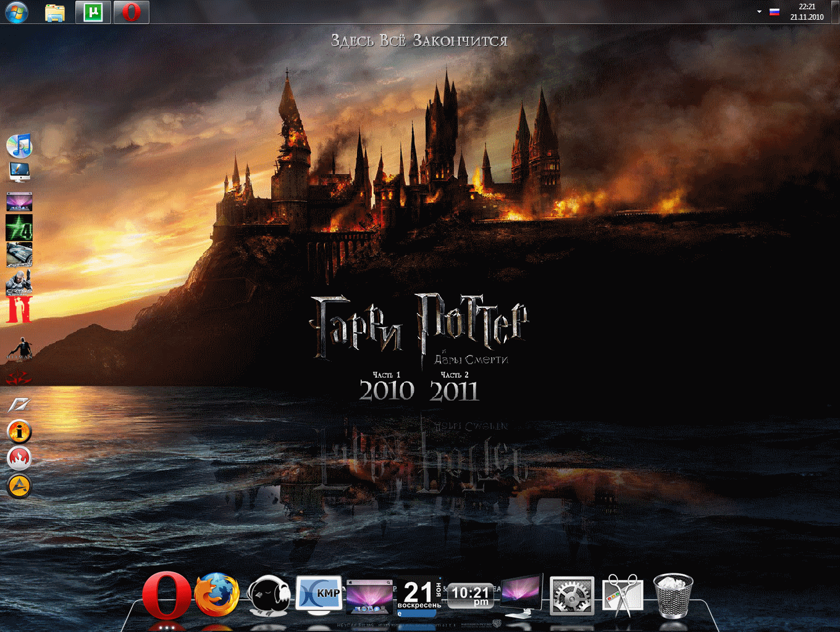The height and width of the screenshot is (632, 840).
Task: Open the black bird with headphones dock icon
Action: click(x=269, y=596)
